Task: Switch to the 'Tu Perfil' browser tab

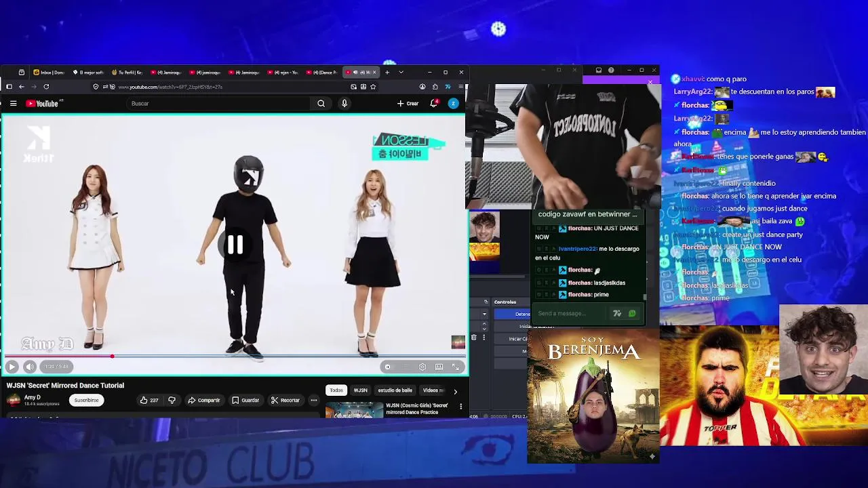Action: pos(127,73)
